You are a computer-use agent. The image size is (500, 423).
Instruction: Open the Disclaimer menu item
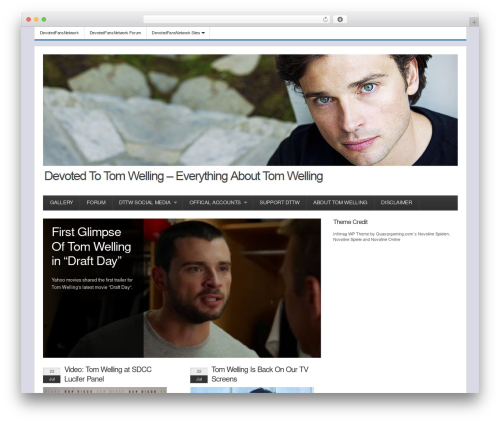pyautogui.click(x=396, y=203)
